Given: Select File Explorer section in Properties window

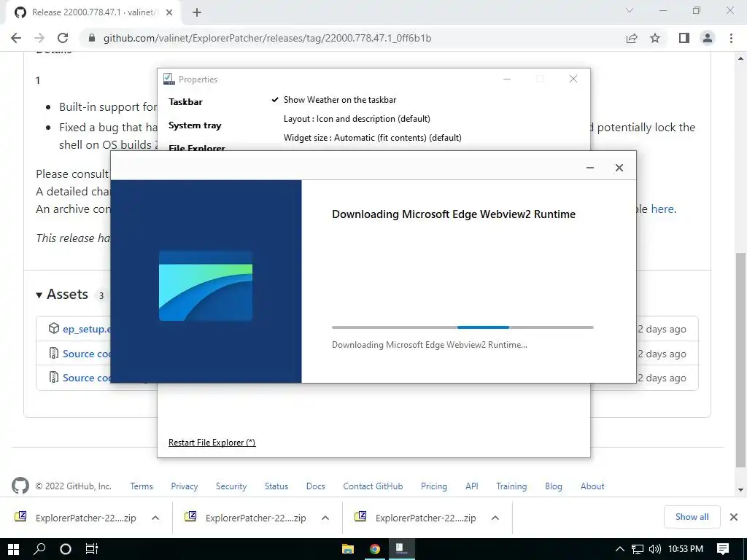Looking at the screenshot, I should [197, 147].
